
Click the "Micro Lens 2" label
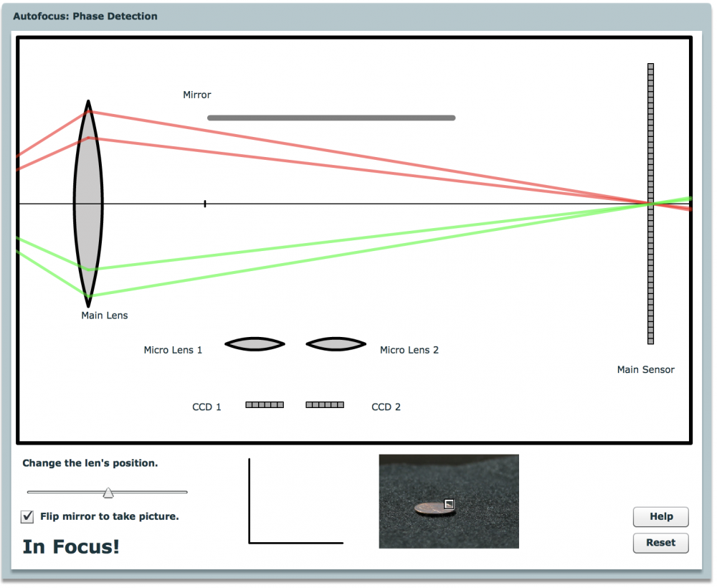[x=409, y=350]
